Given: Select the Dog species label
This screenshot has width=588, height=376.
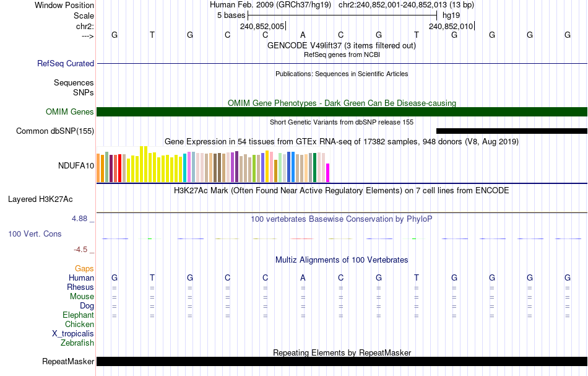Looking at the screenshot, I should coord(87,306).
